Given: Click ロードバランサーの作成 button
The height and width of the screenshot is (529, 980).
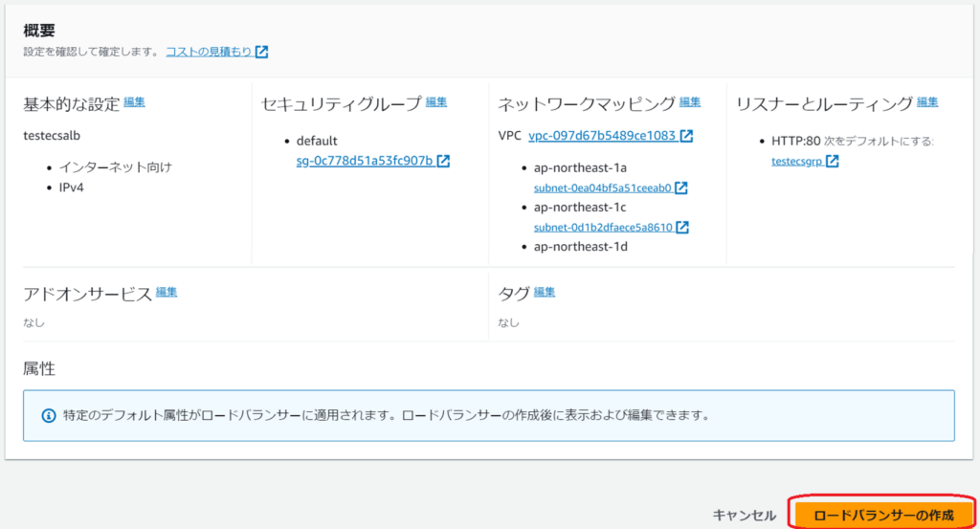Looking at the screenshot, I should (883, 516).
